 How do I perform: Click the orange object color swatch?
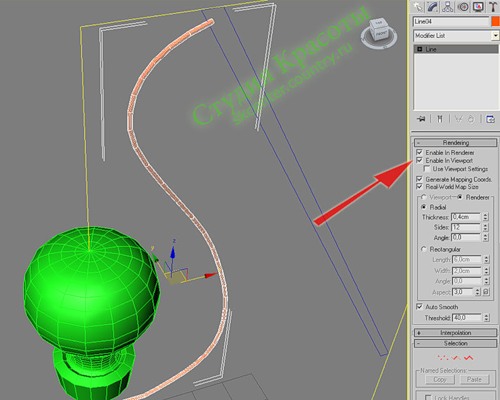tap(495, 22)
